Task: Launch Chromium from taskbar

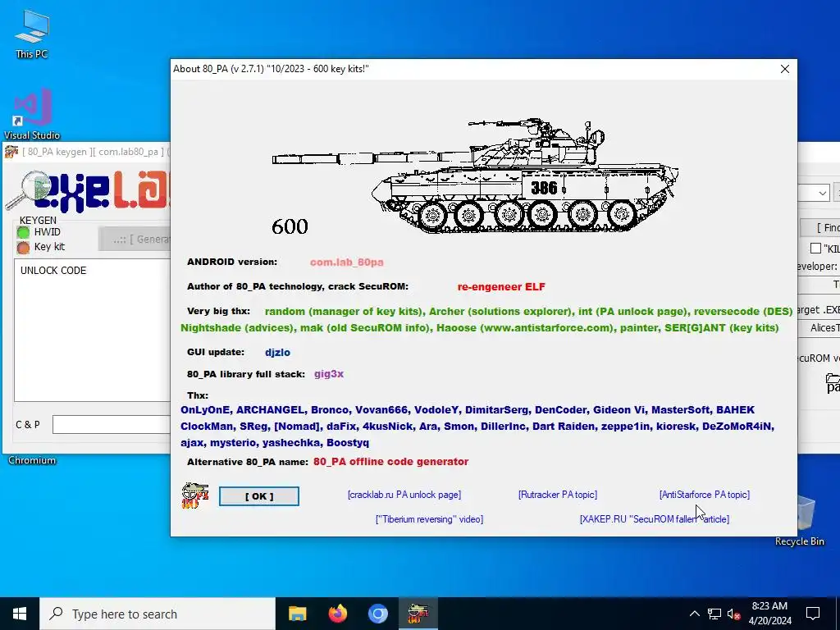Action: pyautogui.click(x=377, y=614)
